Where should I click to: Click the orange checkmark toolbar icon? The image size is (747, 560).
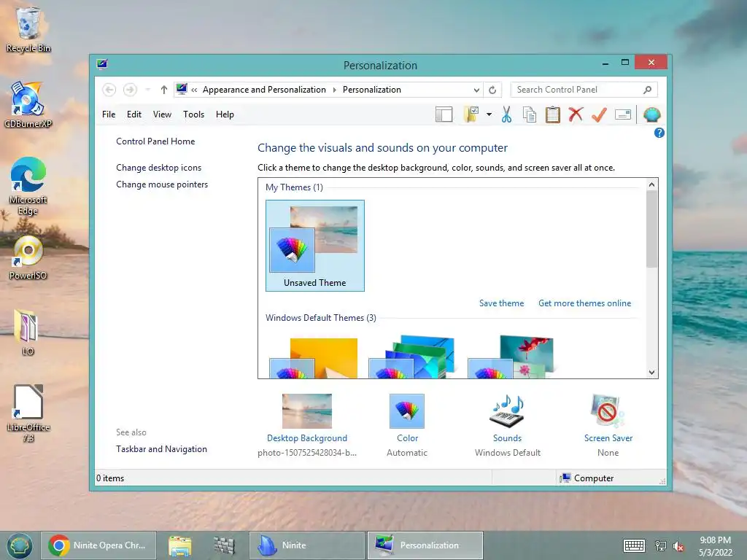click(x=599, y=114)
